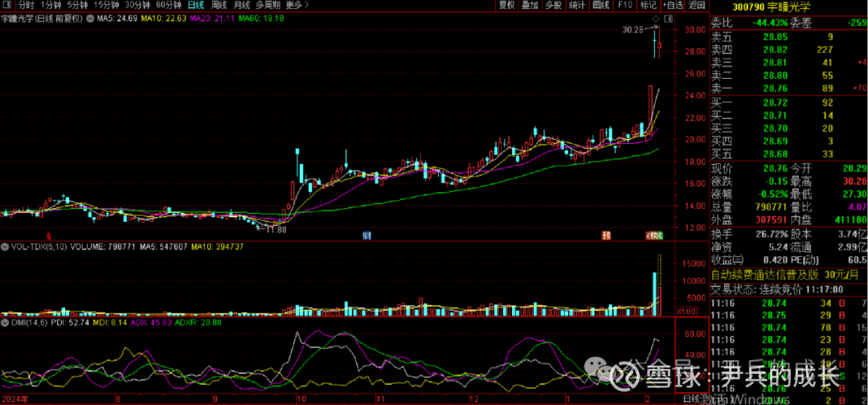The image size is (868, 405).
Task: Select the 5分钟 period tab
Action: click(x=77, y=6)
